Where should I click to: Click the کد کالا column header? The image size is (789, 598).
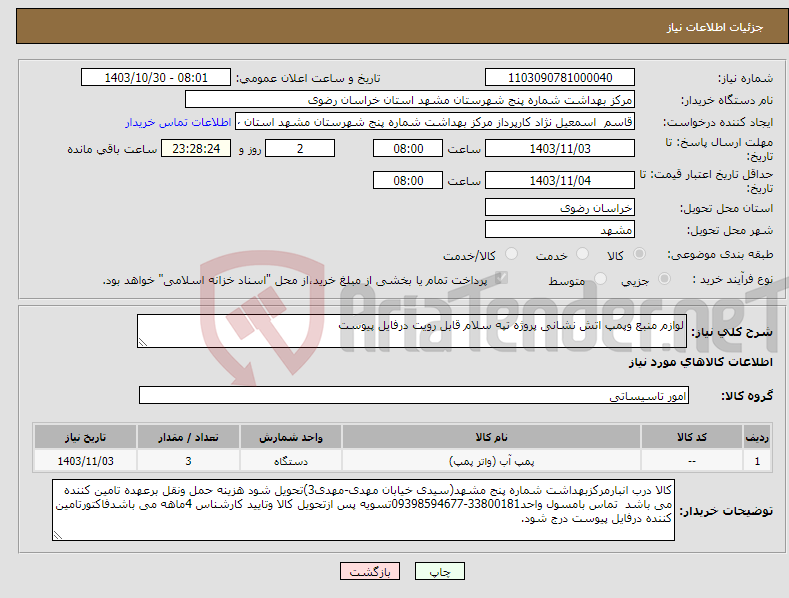pyautogui.click(x=692, y=437)
